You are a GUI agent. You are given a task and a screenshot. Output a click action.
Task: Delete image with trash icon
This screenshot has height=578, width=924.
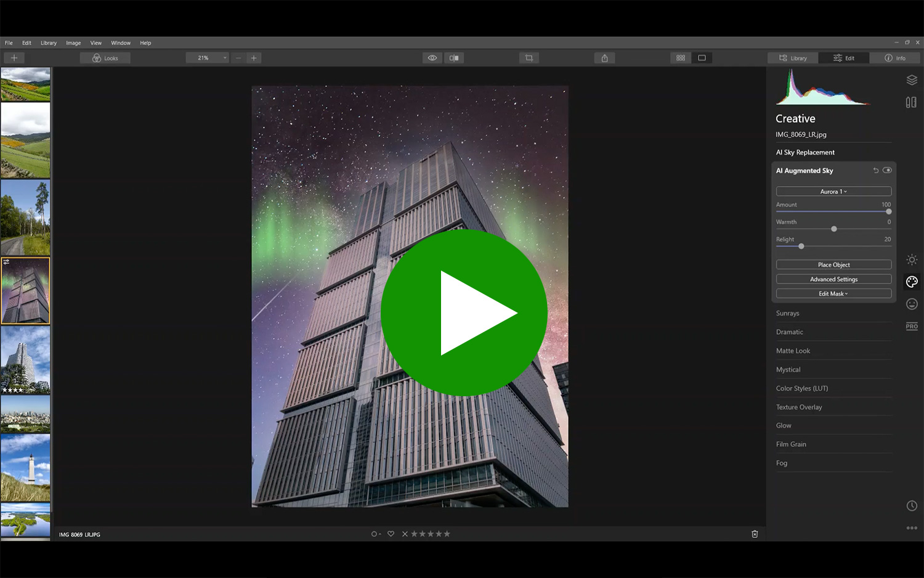coord(755,534)
